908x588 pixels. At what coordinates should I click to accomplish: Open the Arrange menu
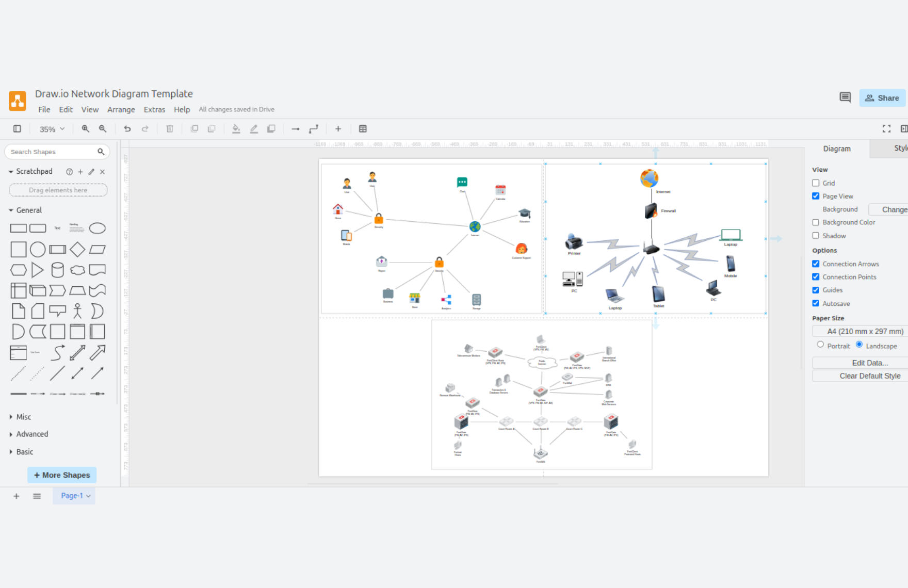[121, 109]
